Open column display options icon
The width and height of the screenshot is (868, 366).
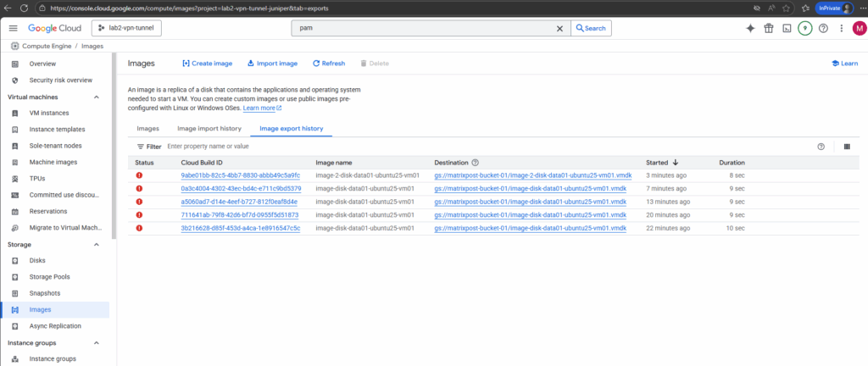tap(847, 147)
